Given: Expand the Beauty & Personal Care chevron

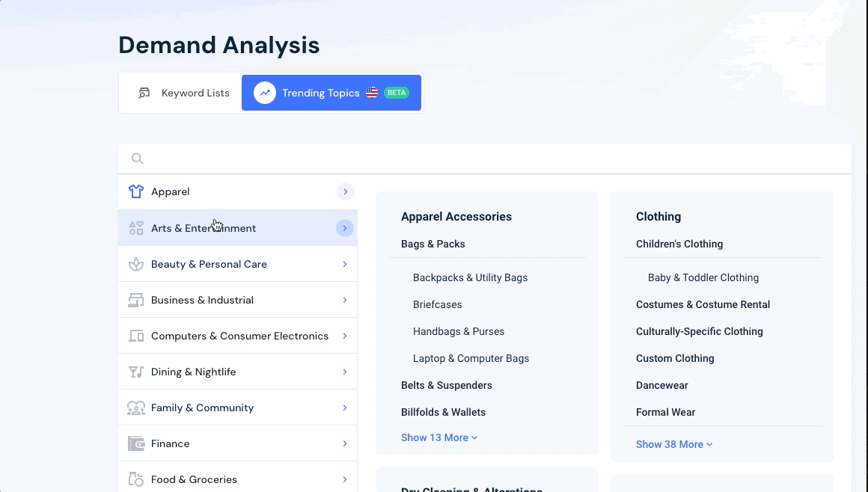Looking at the screenshot, I should tap(345, 264).
